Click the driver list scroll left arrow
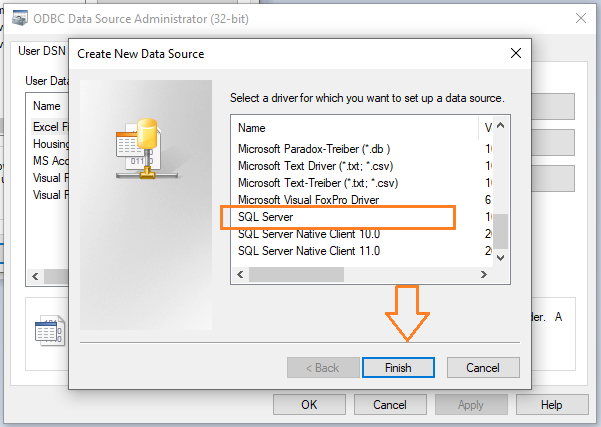This screenshot has width=601, height=427. 240,274
